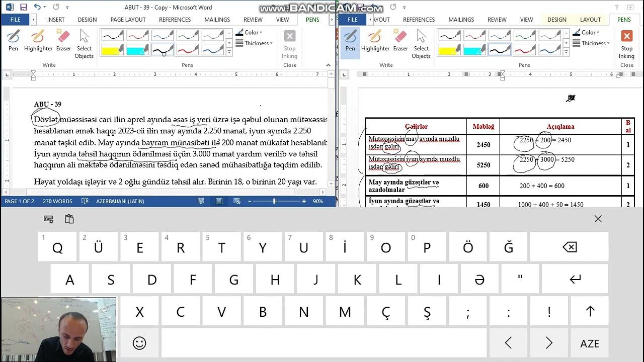Toggle the Shift key on the touch keyboard
Image resolution: width=644 pixels, height=362 pixels.
tap(590, 312)
